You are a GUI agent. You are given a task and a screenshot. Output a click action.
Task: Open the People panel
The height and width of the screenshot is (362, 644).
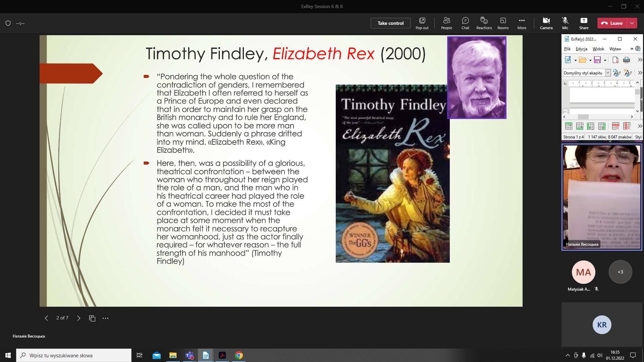click(446, 23)
